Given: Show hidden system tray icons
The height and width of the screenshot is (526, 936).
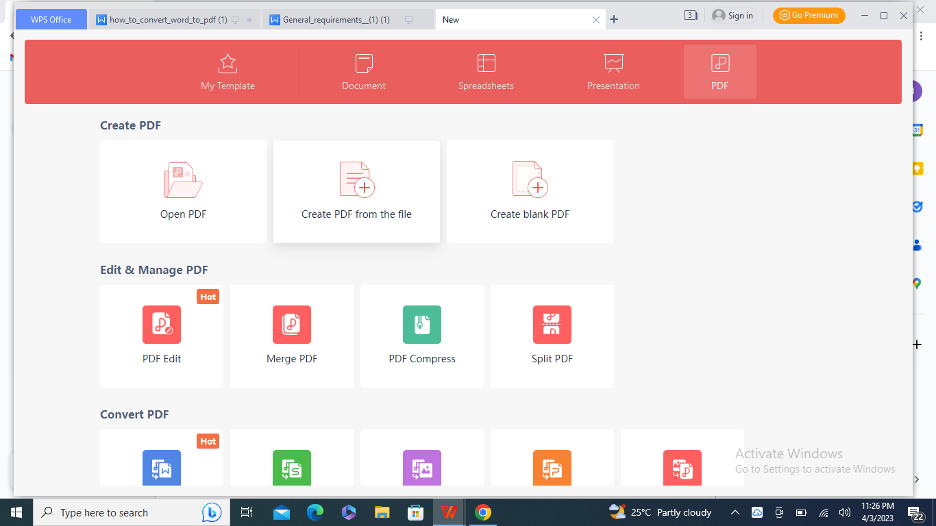Looking at the screenshot, I should pyautogui.click(x=735, y=512).
